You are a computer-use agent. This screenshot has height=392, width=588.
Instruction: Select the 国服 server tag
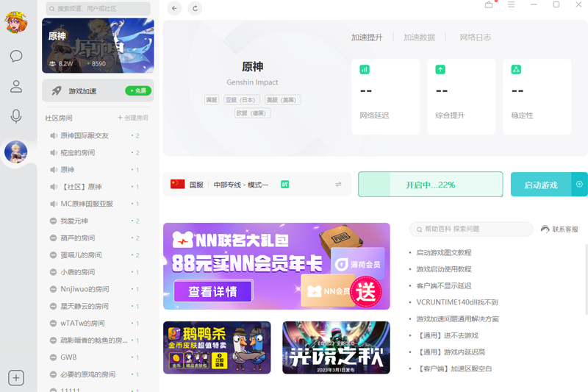click(x=212, y=100)
